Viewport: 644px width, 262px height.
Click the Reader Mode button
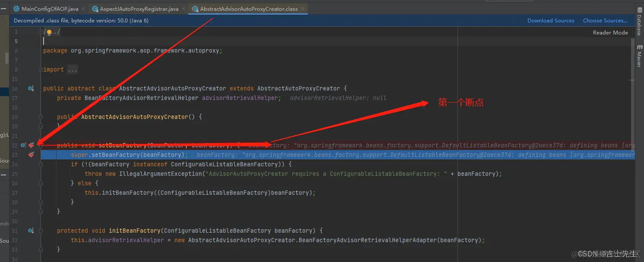click(x=610, y=32)
